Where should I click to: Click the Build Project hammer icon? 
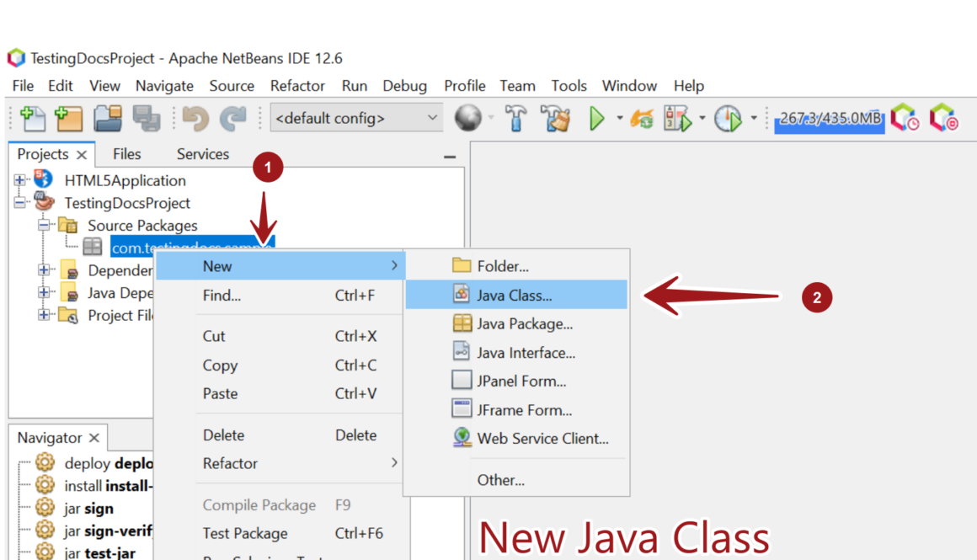(x=515, y=119)
